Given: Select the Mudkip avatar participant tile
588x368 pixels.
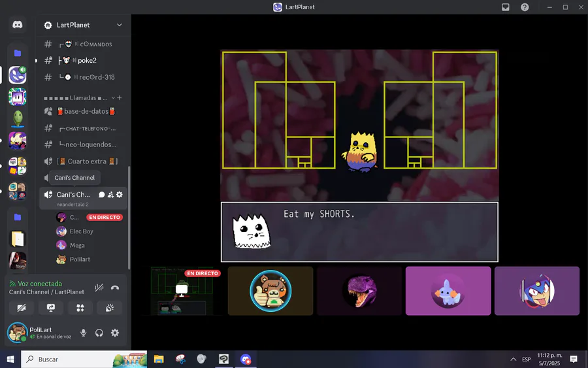Looking at the screenshot, I should 448,291.
